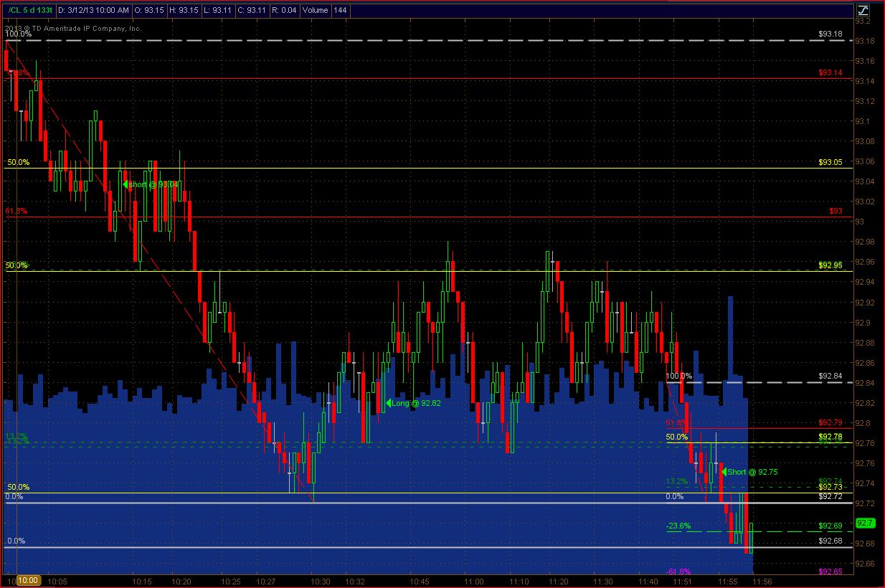
Task: Click the $93.18 Fibonacci level label
Action: click(830, 33)
